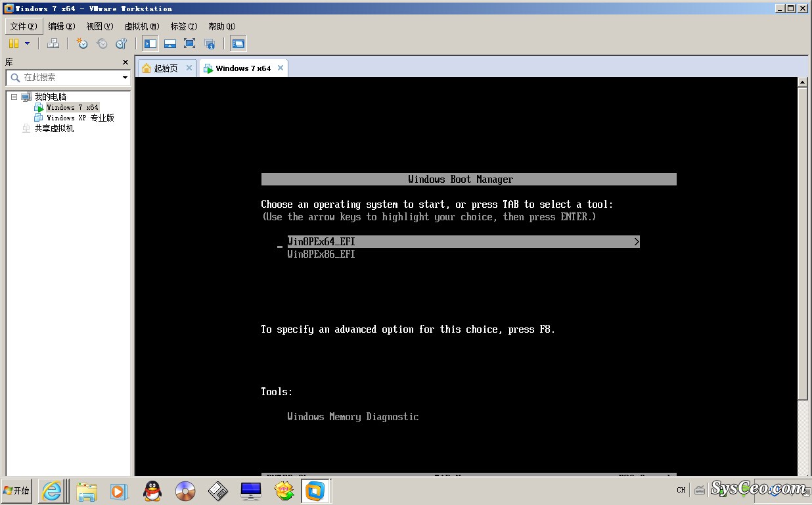Open the 视图 (View) menu
The image size is (812, 505).
100,26
